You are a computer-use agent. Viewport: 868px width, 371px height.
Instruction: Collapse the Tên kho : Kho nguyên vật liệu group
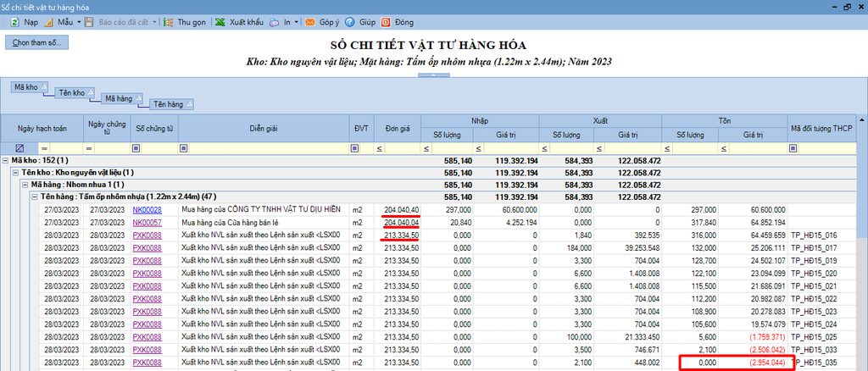15,173
